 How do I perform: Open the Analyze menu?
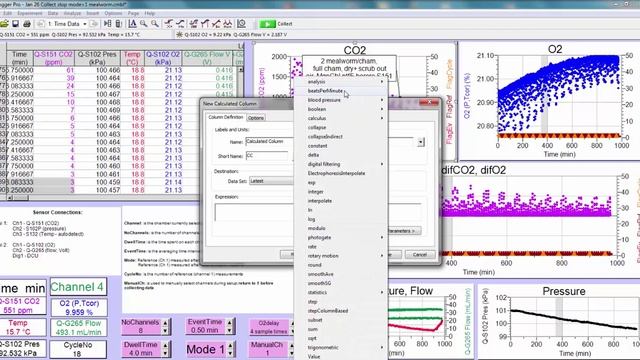pyautogui.click(x=72, y=13)
